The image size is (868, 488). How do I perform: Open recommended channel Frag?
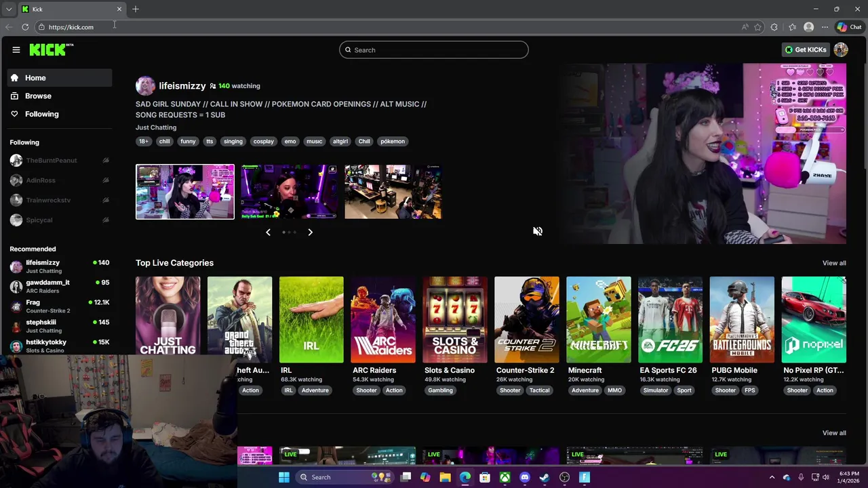[60, 306]
